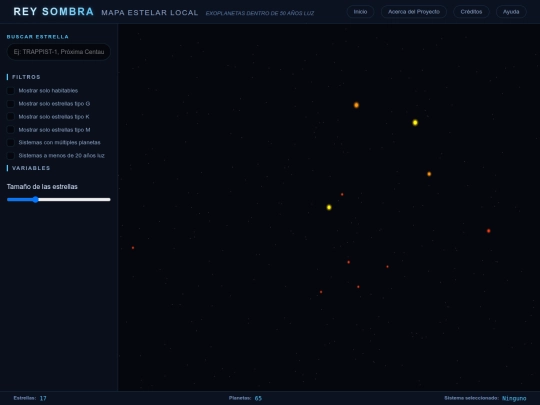The image size is (540, 405).
Task: Toggle Mostrar solo estrellas tipo M
Action: tap(11, 130)
